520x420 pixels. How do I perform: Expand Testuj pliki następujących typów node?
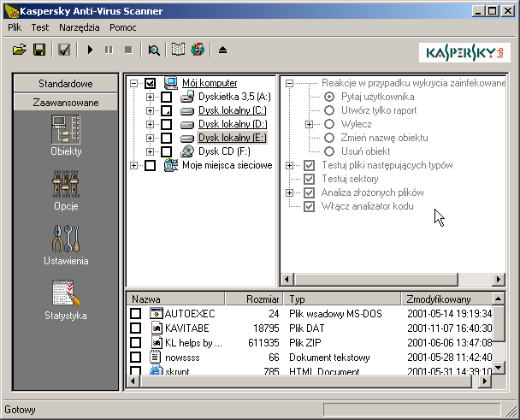pyautogui.click(x=289, y=165)
